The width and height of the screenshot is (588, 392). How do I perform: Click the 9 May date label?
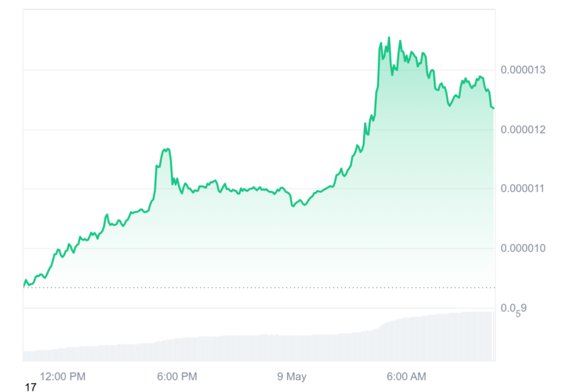pos(292,376)
